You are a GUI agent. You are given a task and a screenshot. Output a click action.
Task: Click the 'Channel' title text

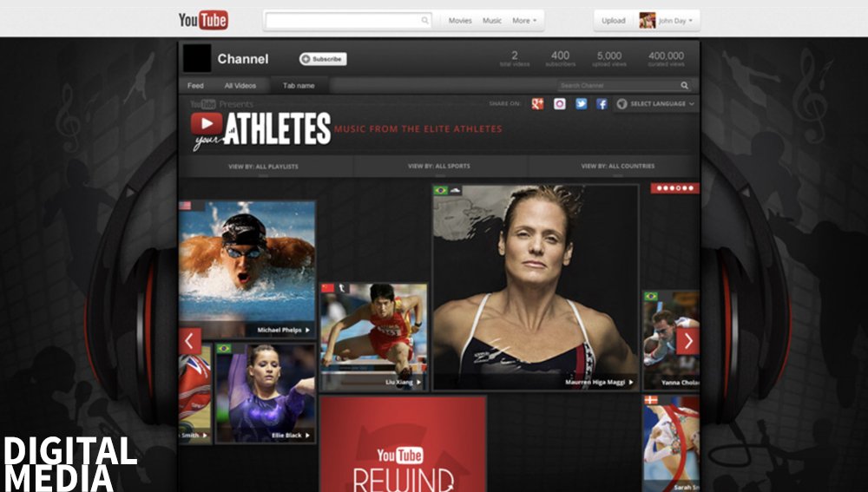[x=242, y=59]
